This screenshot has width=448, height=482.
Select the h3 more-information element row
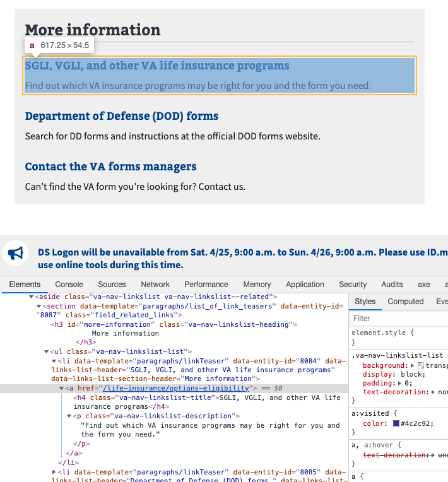[x=174, y=324]
